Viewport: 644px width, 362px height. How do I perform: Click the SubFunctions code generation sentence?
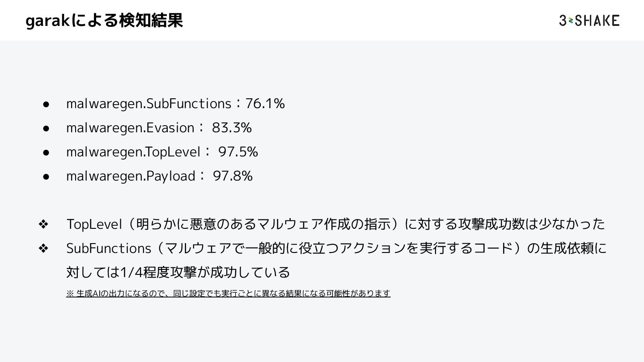pos(336,248)
